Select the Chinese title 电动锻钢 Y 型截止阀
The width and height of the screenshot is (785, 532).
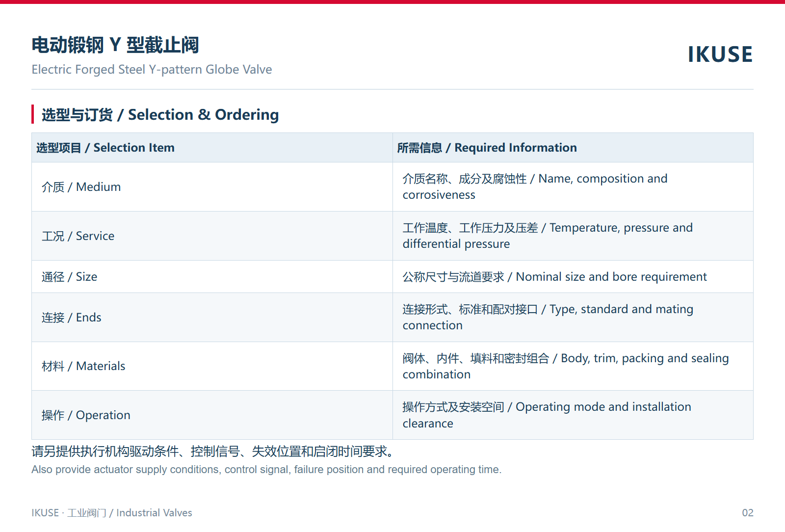(115, 45)
